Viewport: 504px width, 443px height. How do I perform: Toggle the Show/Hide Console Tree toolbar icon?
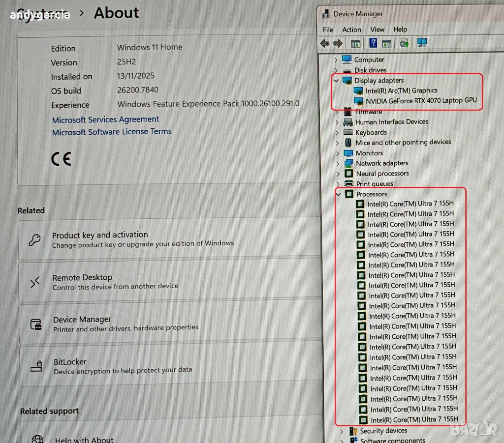355,43
